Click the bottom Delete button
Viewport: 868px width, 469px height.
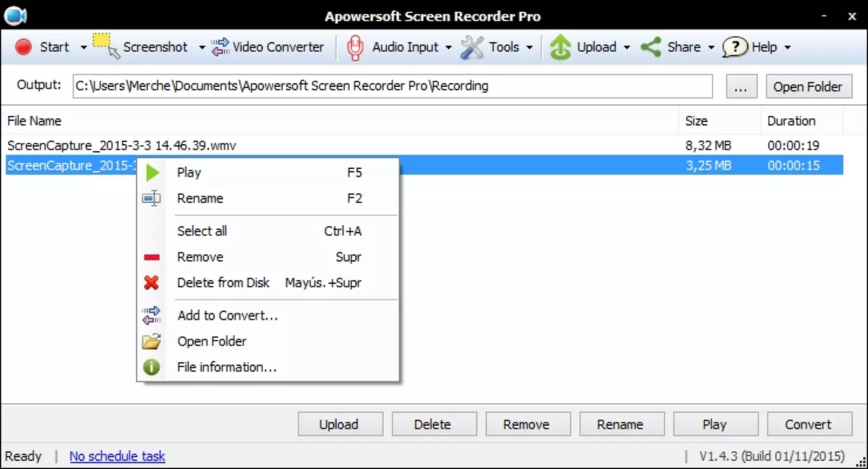point(434,424)
